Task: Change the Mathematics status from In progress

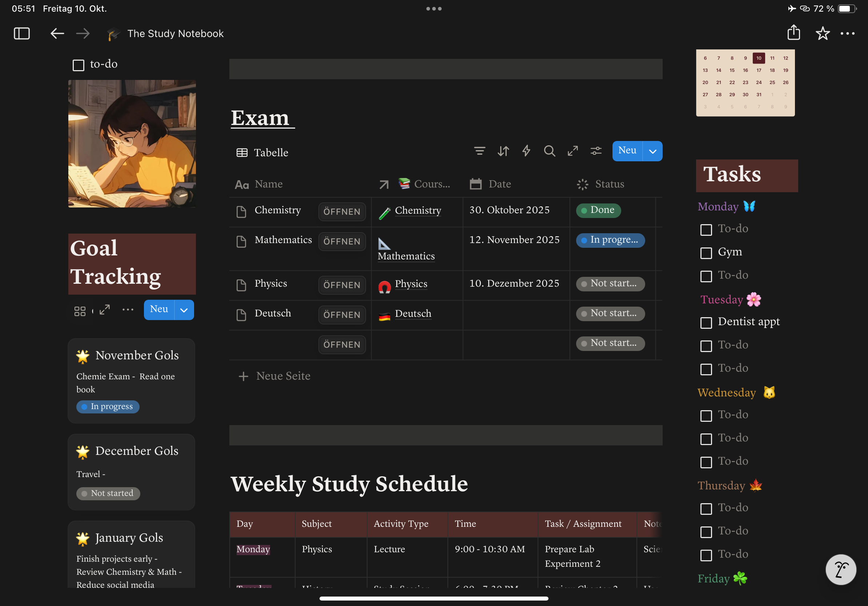Action: pos(610,240)
